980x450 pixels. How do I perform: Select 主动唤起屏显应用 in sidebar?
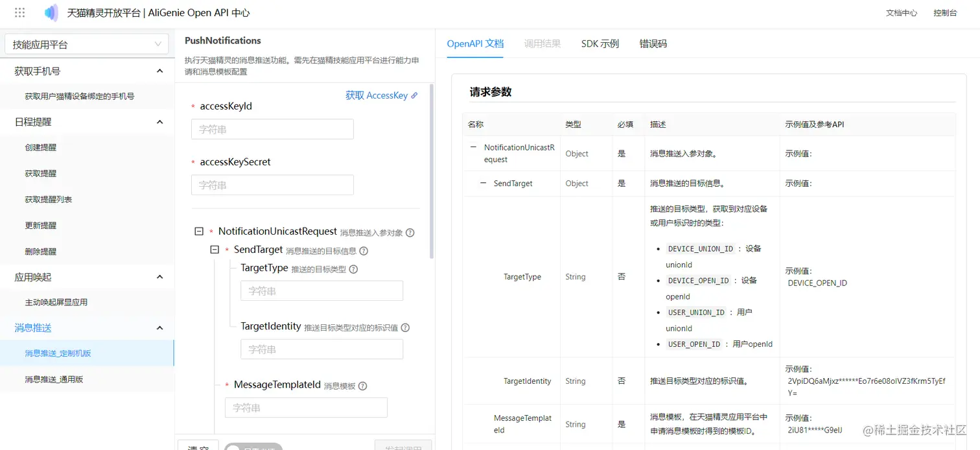(87, 302)
